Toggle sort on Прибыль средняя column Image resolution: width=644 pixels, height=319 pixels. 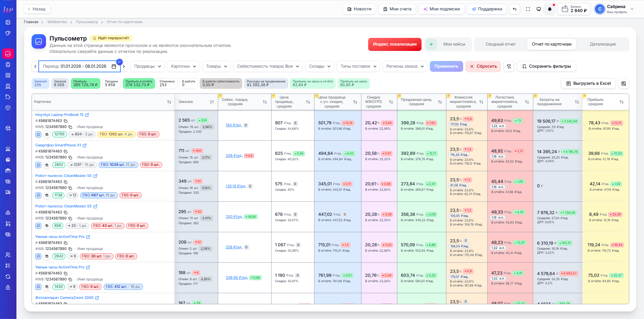(621, 102)
